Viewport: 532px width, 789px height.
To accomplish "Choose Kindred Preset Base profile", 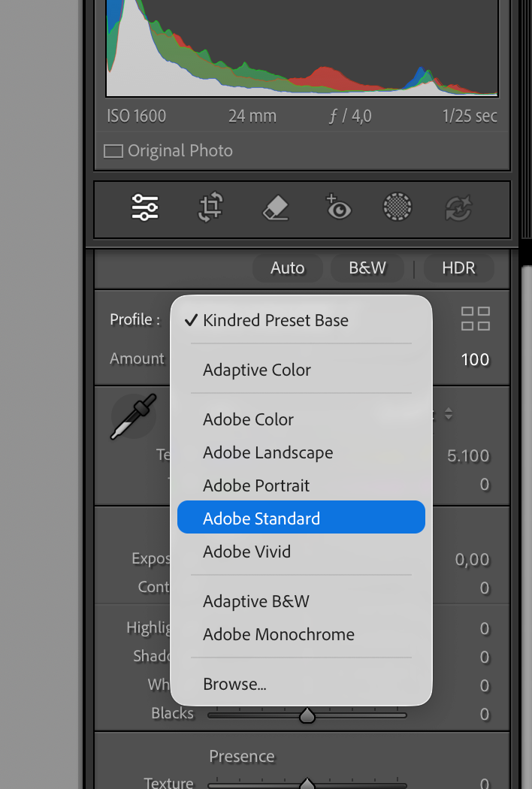I will click(301, 320).
